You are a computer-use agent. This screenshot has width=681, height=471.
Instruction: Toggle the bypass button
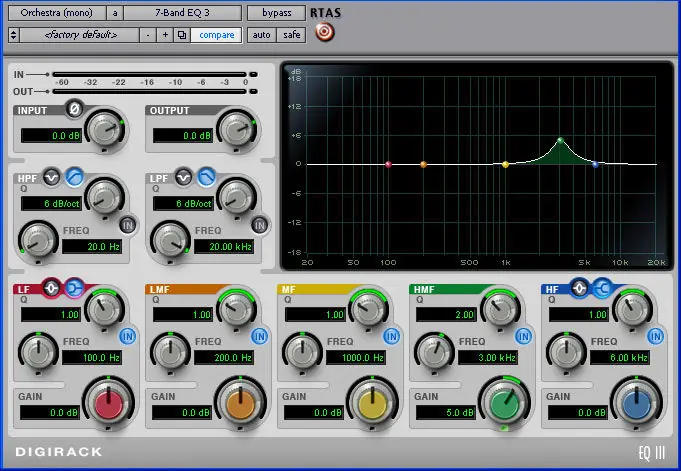[277, 13]
